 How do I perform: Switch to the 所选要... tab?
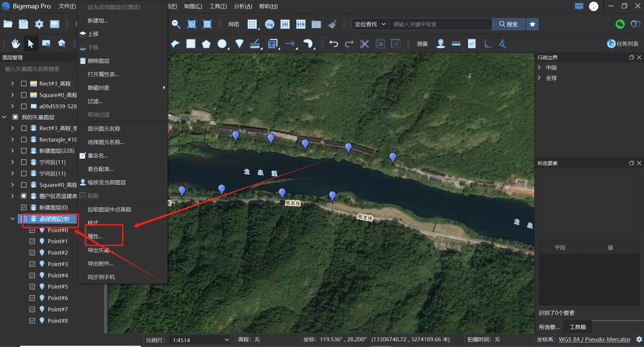[x=549, y=327]
